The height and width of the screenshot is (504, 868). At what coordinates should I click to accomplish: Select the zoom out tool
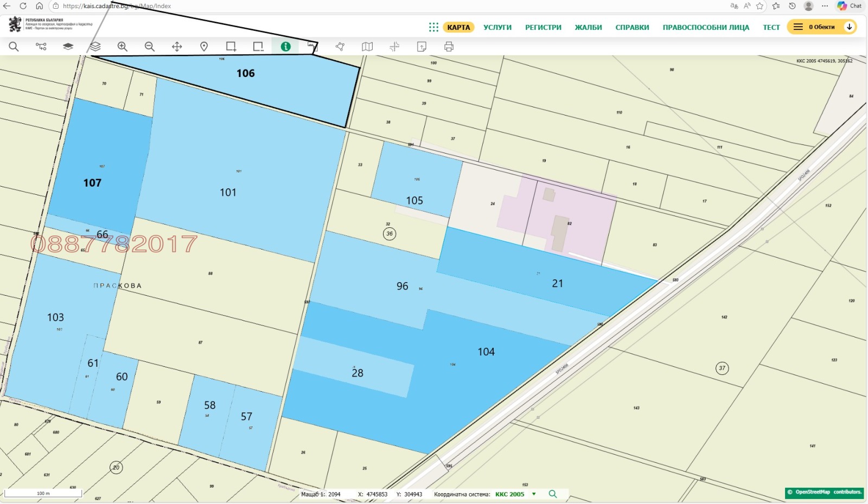(x=150, y=47)
